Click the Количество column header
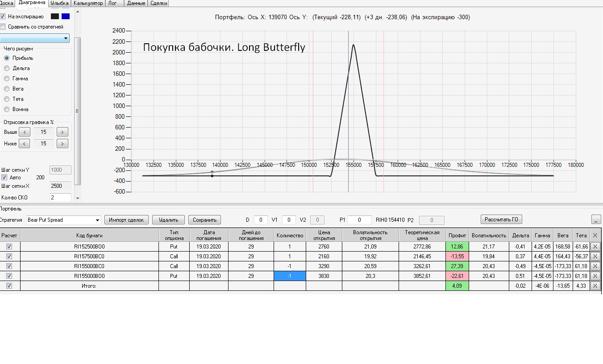This screenshot has height=364, width=603. click(x=290, y=235)
